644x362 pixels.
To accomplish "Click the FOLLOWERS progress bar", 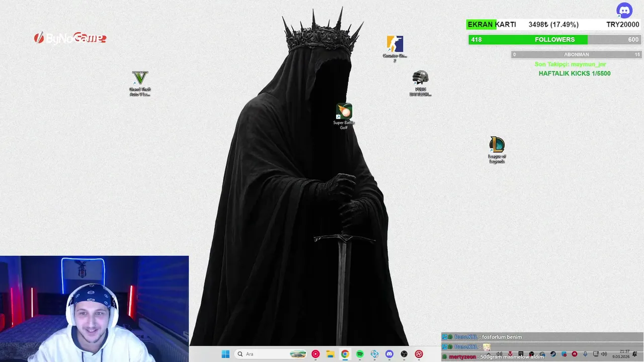I will [x=554, y=40].
